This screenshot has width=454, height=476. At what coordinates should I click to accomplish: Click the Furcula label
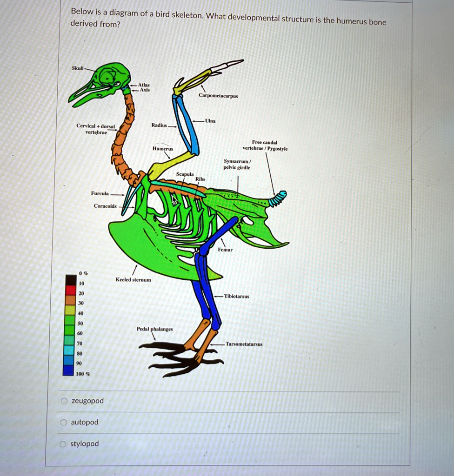point(100,193)
